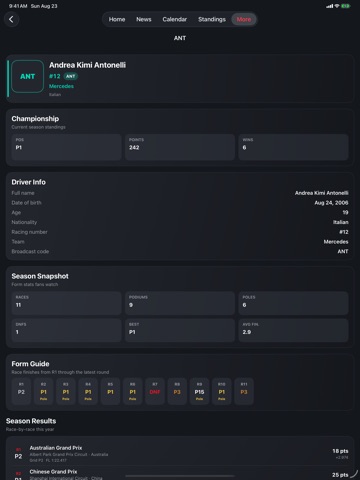Open the Australian Grand Prix result row

point(180,454)
